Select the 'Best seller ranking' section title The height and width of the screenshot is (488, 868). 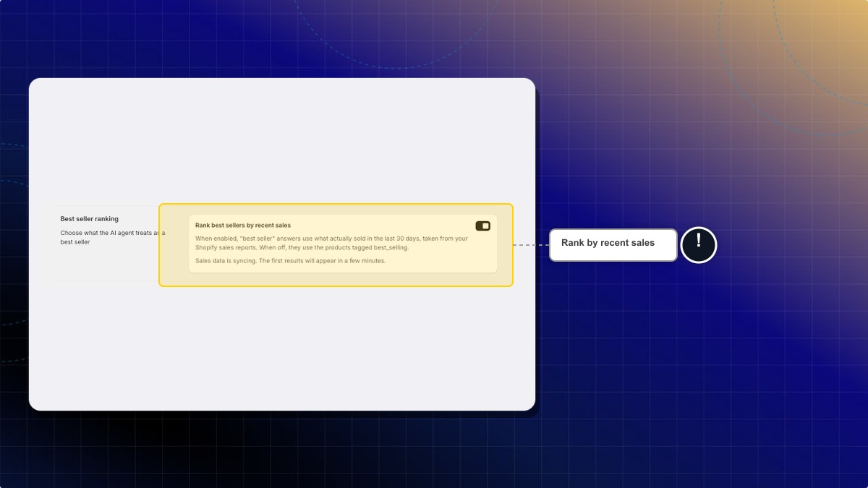point(90,218)
